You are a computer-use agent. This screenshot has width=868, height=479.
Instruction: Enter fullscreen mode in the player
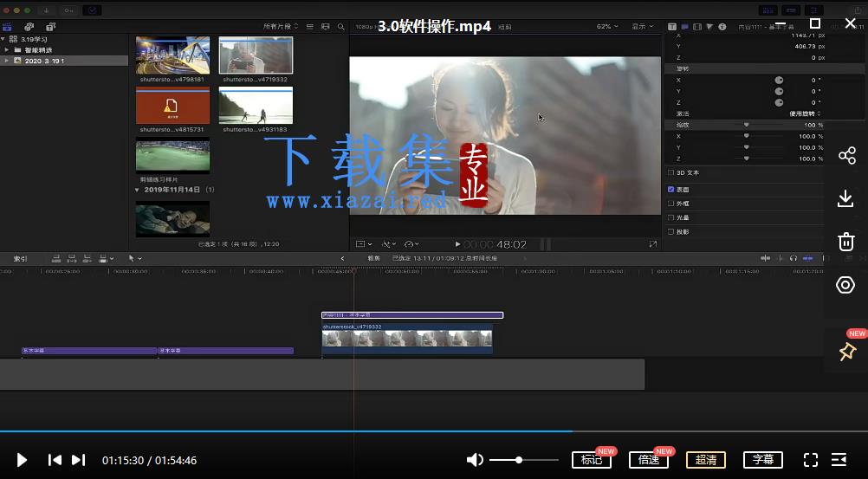point(811,460)
